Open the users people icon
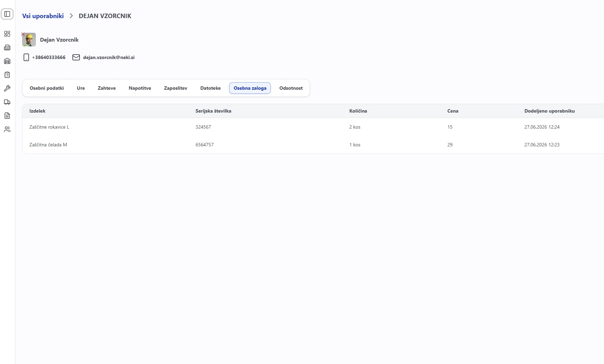 [x=7, y=129]
